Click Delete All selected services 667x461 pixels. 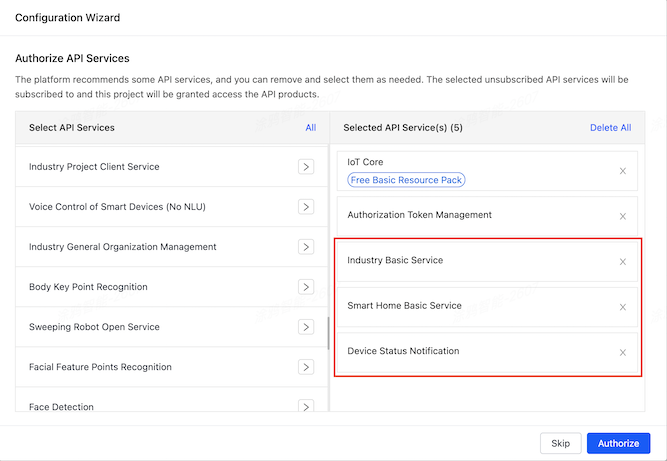point(610,128)
